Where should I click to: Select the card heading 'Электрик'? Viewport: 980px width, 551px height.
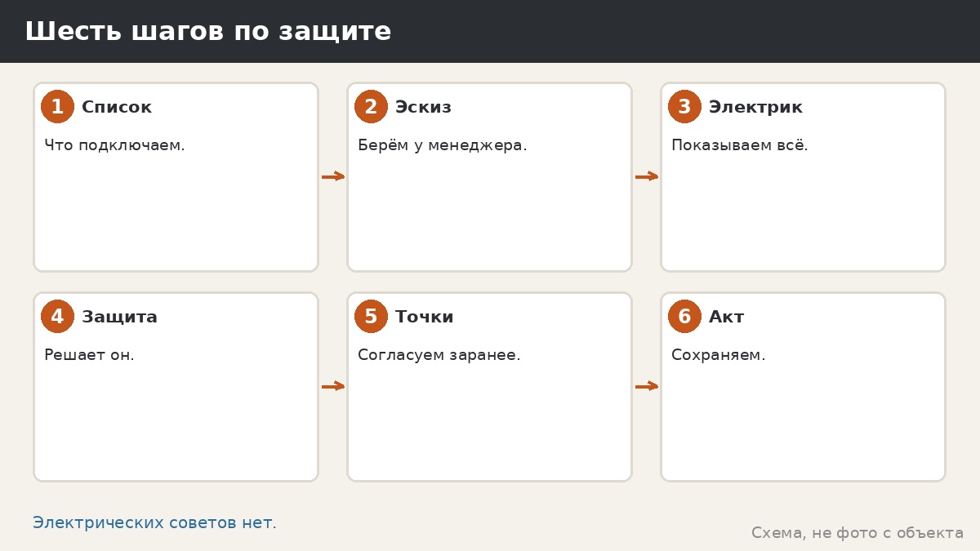755,107
